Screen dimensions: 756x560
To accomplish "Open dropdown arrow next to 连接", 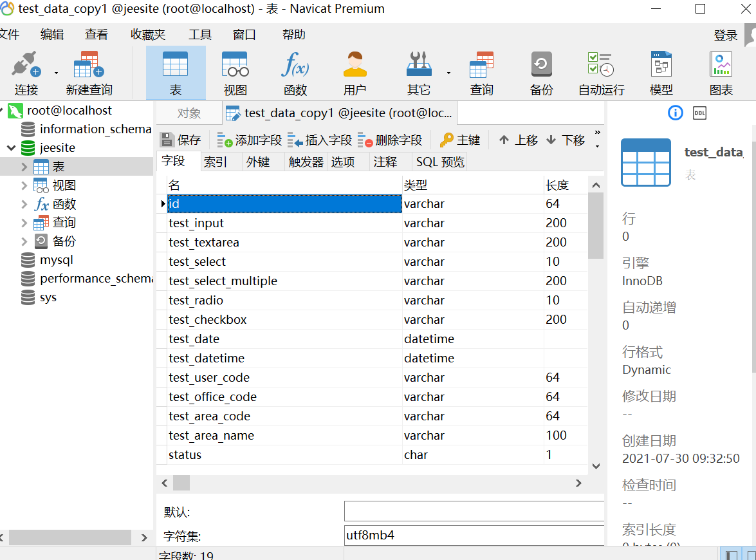I will pyautogui.click(x=56, y=73).
